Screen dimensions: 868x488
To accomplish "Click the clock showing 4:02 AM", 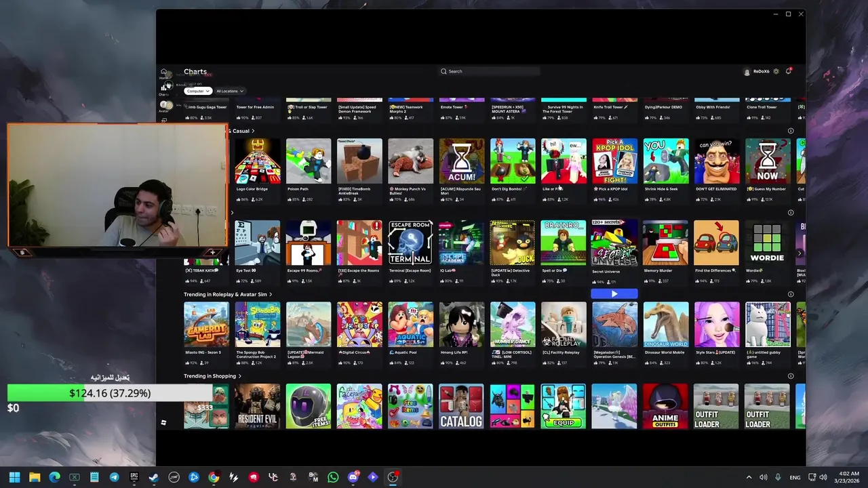I will point(848,474).
